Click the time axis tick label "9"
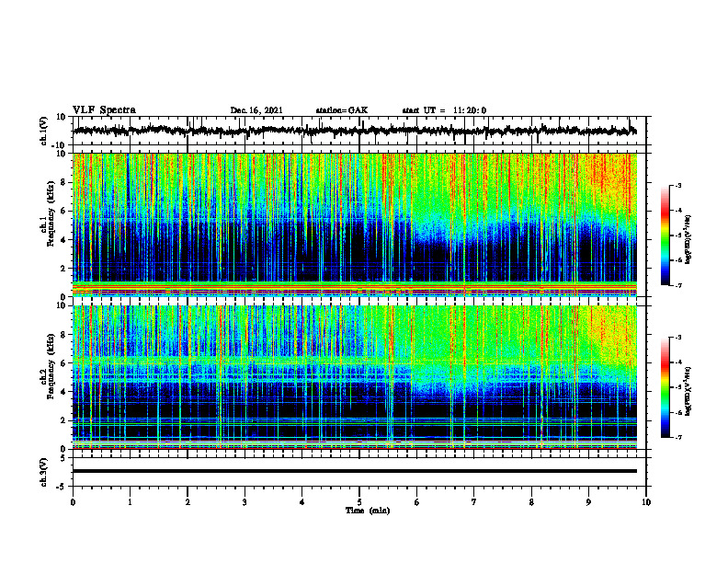Screen dimensions: 728x563 588,502
